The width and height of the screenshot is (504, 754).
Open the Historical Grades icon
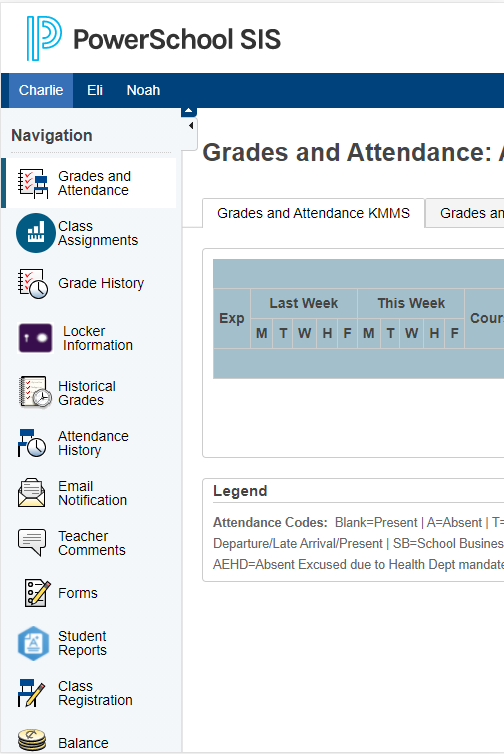pos(35,392)
